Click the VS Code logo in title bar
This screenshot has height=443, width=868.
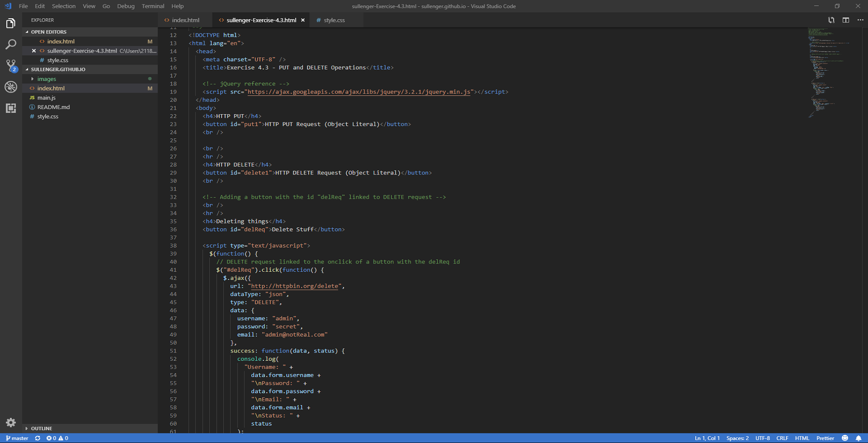coord(8,6)
